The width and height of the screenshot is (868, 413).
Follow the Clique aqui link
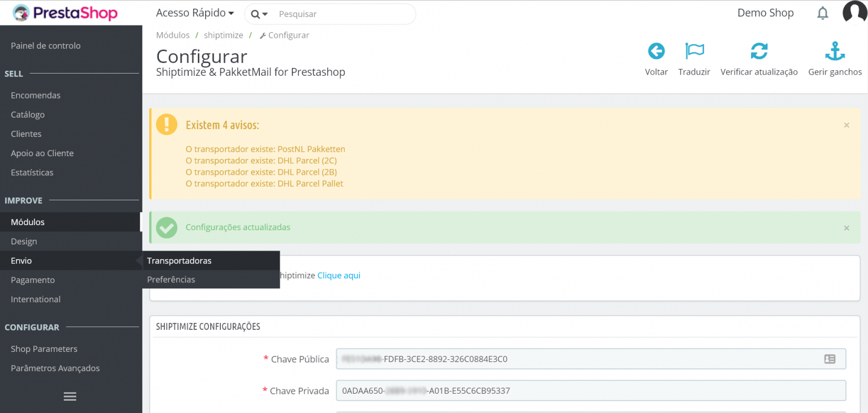tap(339, 276)
